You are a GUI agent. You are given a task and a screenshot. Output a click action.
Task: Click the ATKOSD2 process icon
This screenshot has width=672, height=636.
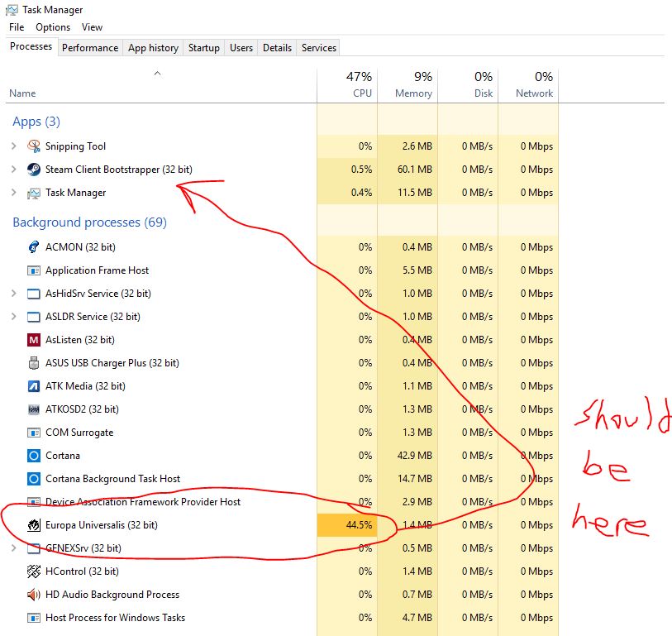point(34,409)
